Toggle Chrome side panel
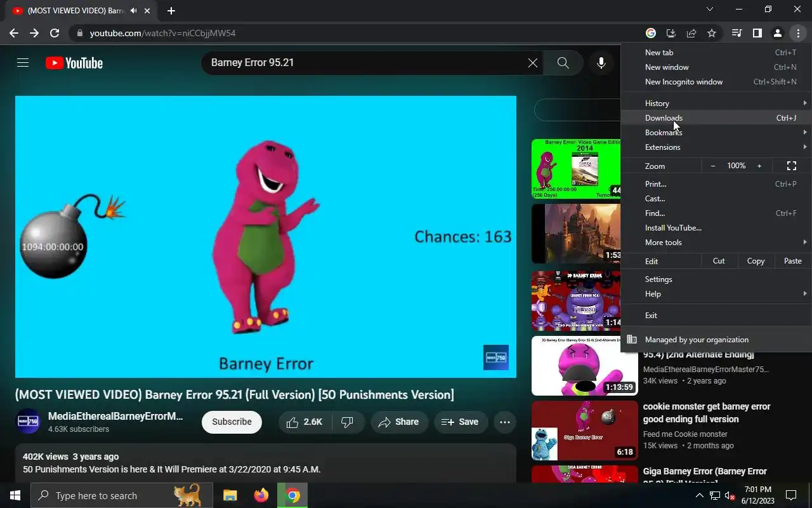The image size is (812, 508). coord(757,33)
